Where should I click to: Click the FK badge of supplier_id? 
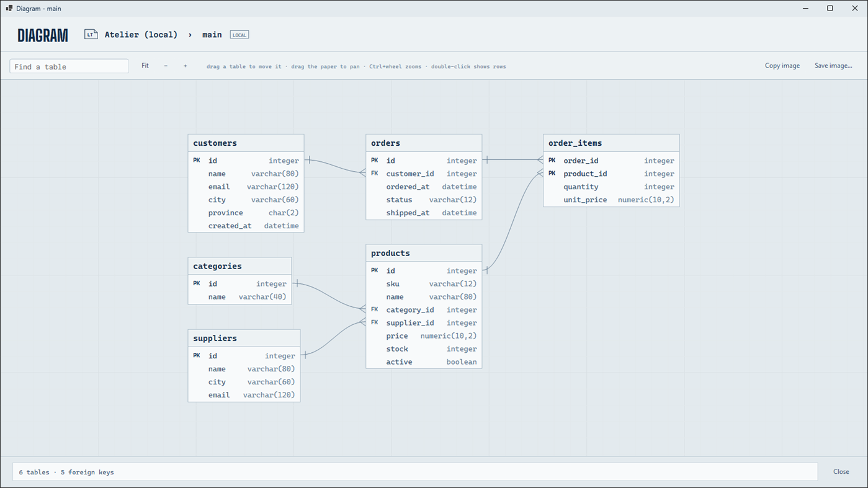click(375, 323)
